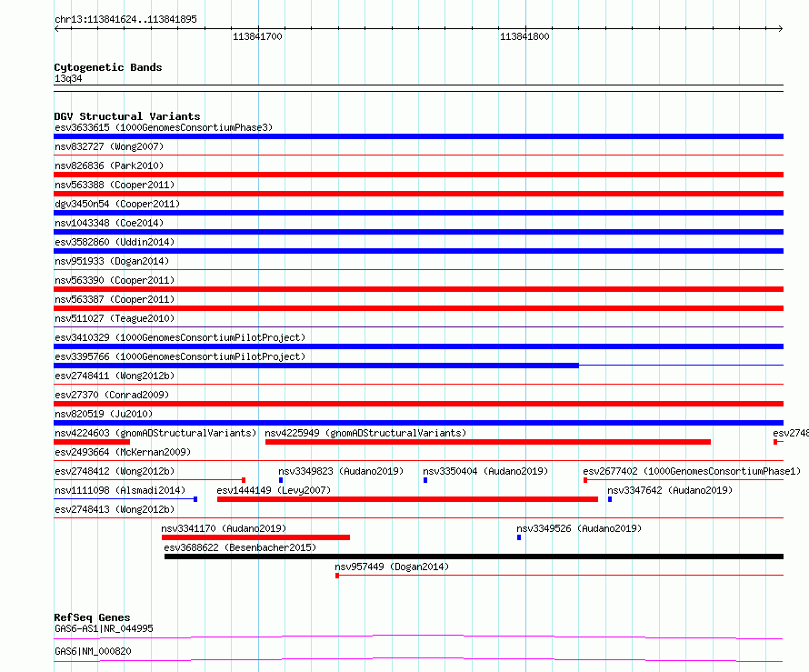Click the esv3633615 (1000GenomesConsortiumPhase3) variant label
The image size is (809, 672).
point(164,127)
